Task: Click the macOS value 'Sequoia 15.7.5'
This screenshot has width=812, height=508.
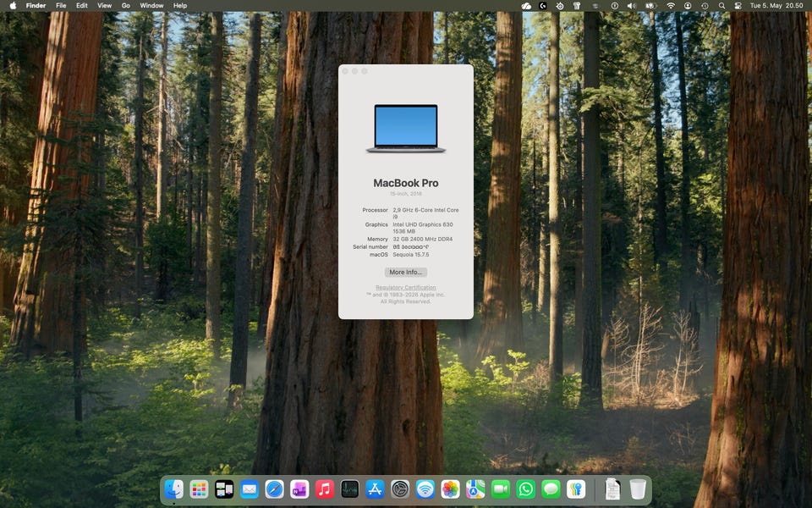Action: [x=411, y=255]
